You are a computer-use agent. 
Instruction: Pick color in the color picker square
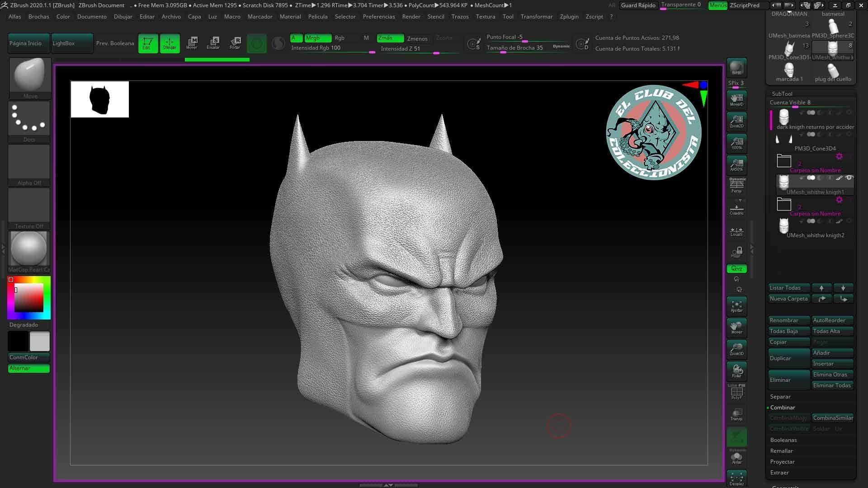tap(29, 298)
